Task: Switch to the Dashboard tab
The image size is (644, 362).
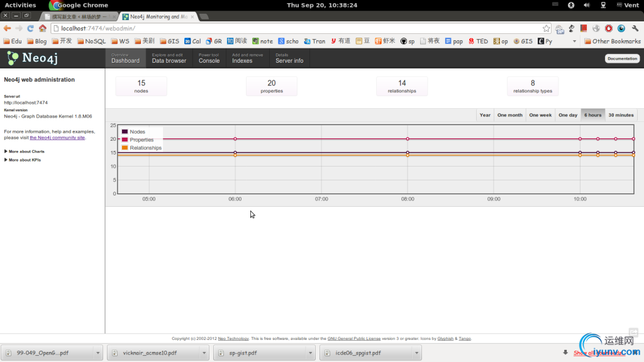Action: pyautogui.click(x=125, y=58)
